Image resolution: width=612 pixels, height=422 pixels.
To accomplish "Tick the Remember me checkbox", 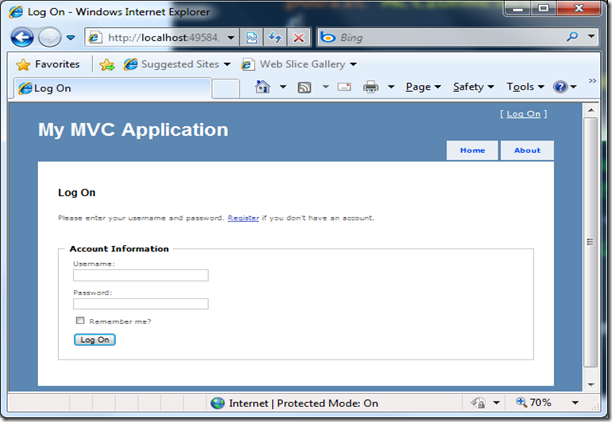I will [x=80, y=321].
